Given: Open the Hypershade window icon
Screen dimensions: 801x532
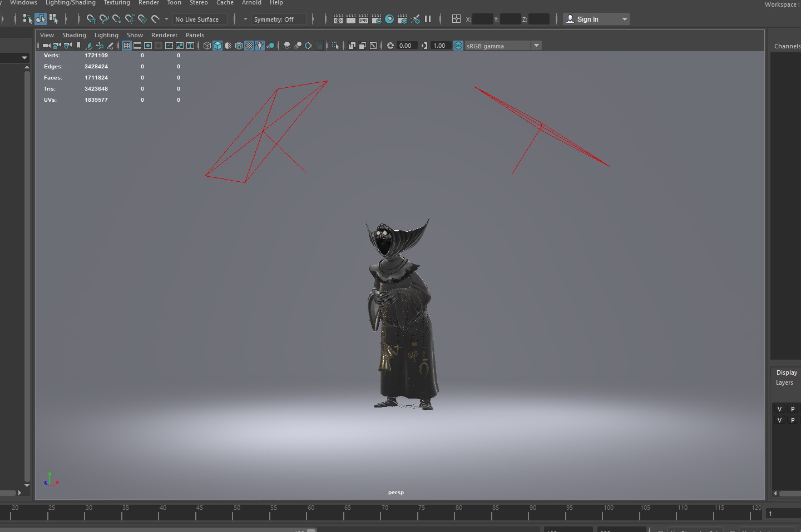Looking at the screenshot, I should 389,19.
